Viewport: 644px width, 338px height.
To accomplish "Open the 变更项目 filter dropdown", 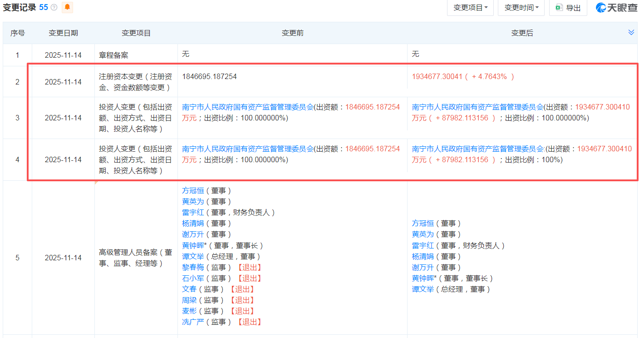I will pyautogui.click(x=470, y=8).
